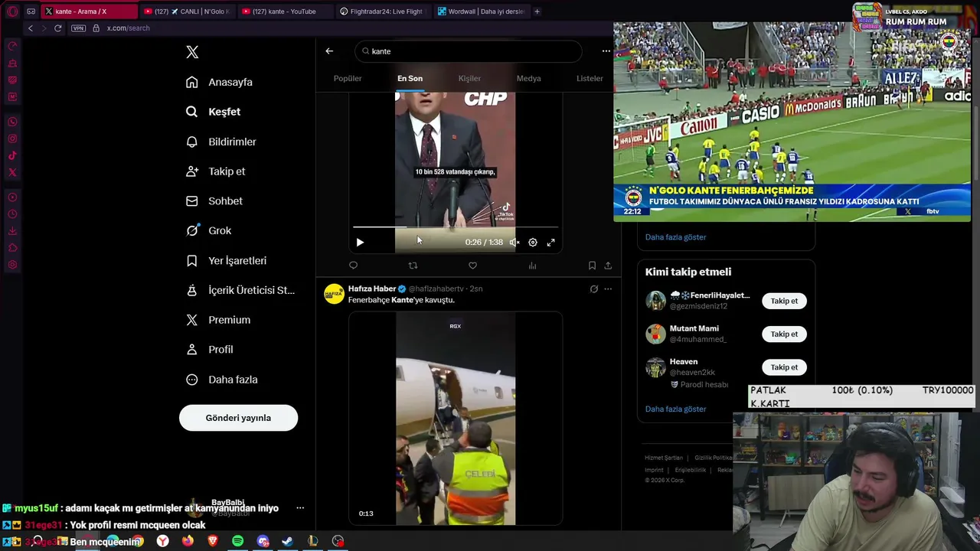This screenshot has height=551, width=980.
Task: Open the Premium page
Action: pos(218,320)
